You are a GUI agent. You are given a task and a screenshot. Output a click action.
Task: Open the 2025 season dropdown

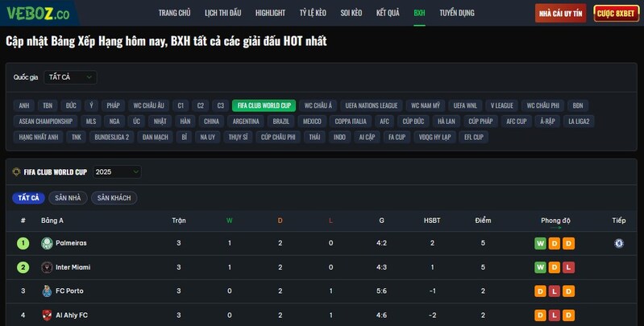[117, 171]
